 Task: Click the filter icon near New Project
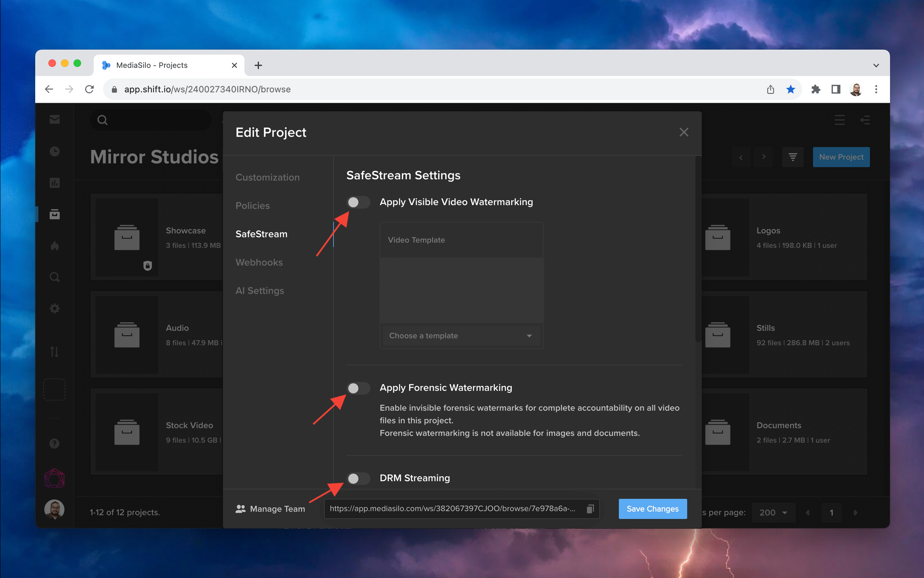(x=792, y=157)
